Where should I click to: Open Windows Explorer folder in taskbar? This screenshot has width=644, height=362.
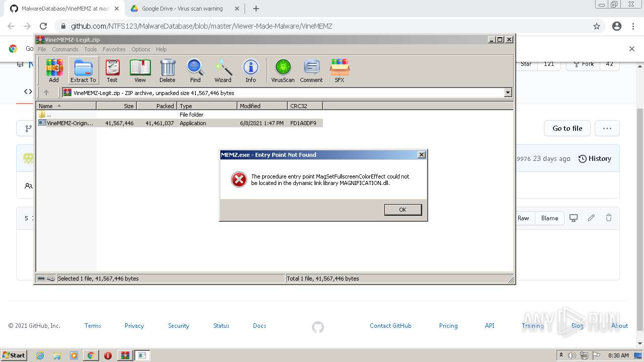point(57,355)
